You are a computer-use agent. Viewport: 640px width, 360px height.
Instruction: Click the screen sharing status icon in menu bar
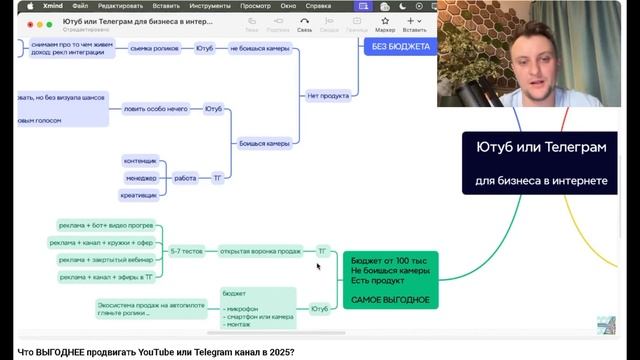click(x=363, y=6)
